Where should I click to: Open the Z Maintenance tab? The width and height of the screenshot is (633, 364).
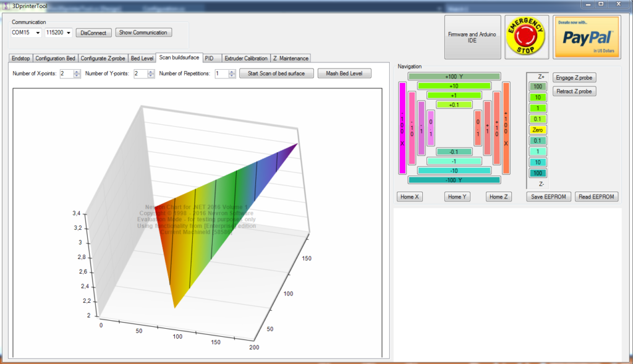tap(291, 58)
